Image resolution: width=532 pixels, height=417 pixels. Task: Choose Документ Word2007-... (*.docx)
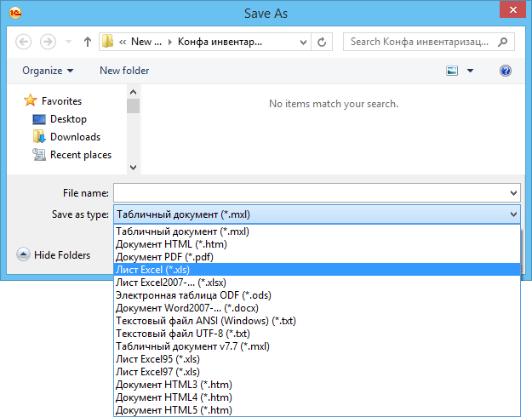(x=317, y=308)
